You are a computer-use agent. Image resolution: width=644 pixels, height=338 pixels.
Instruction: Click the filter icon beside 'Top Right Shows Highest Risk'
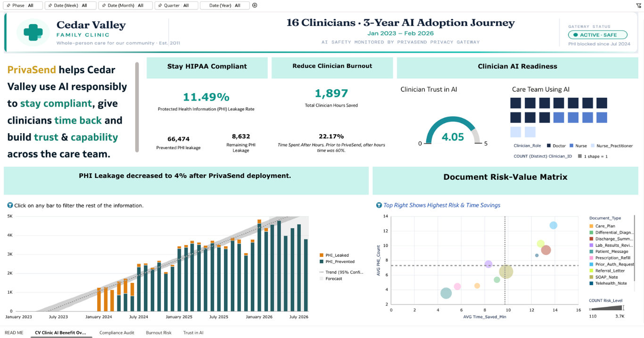(x=379, y=205)
